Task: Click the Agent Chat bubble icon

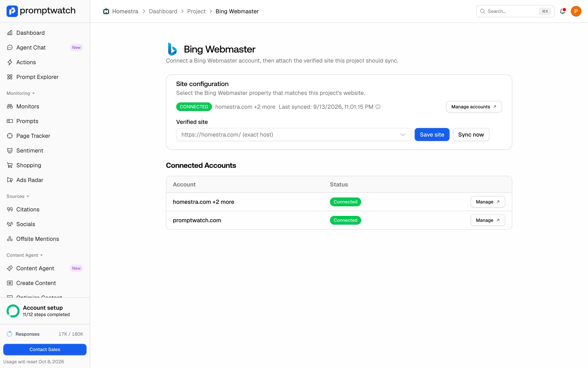Action: (x=10, y=47)
